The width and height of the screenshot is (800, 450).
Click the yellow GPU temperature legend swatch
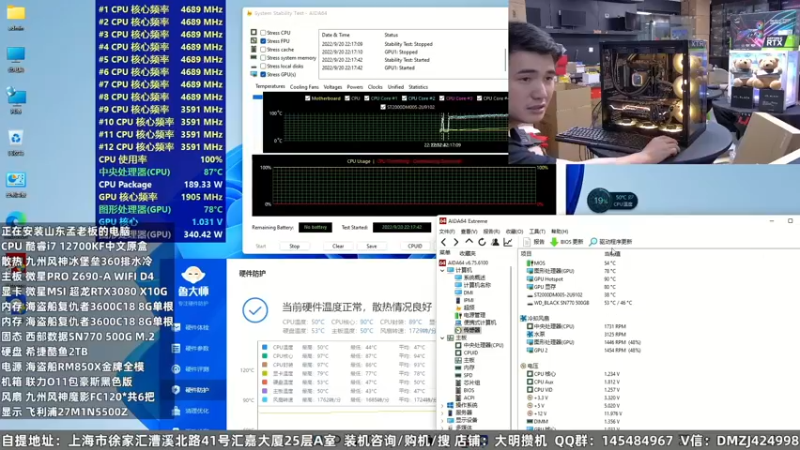click(x=265, y=373)
